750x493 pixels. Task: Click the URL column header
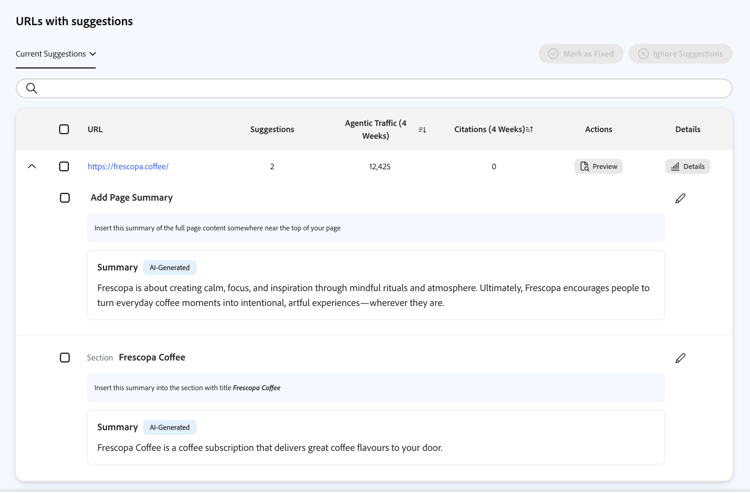pos(95,129)
